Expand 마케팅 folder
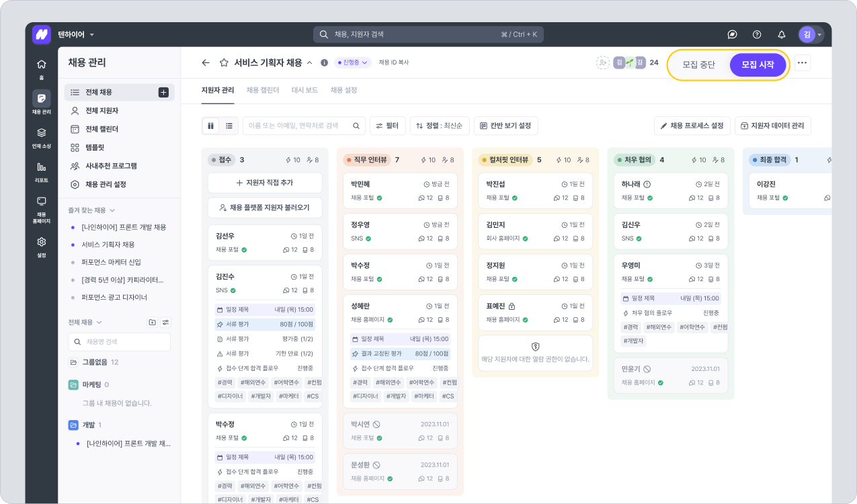857x504 pixels. [89, 385]
